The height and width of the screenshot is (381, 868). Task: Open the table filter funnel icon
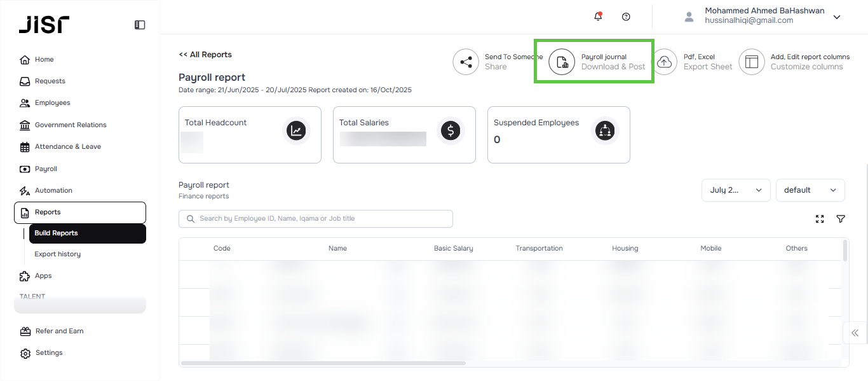pos(841,219)
